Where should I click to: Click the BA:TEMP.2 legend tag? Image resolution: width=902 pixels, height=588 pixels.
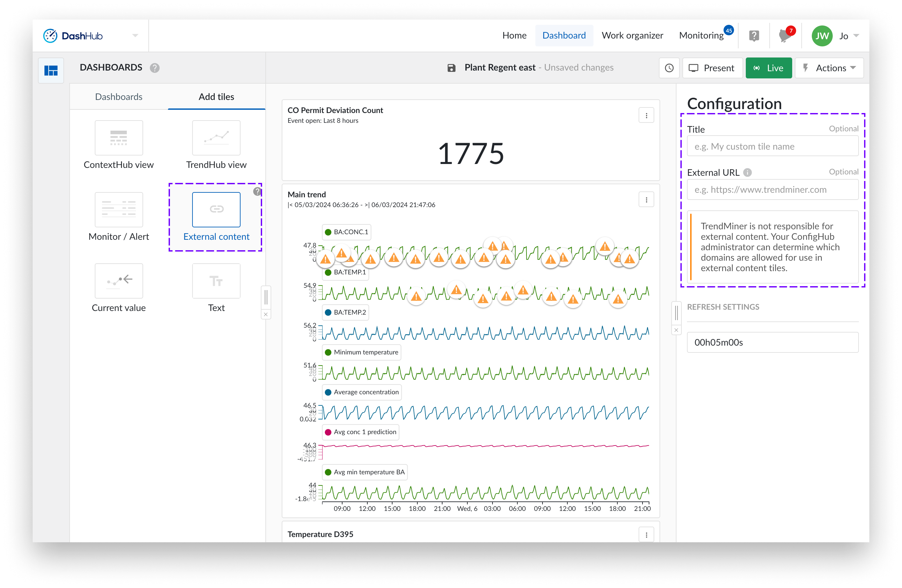point(345,312)
